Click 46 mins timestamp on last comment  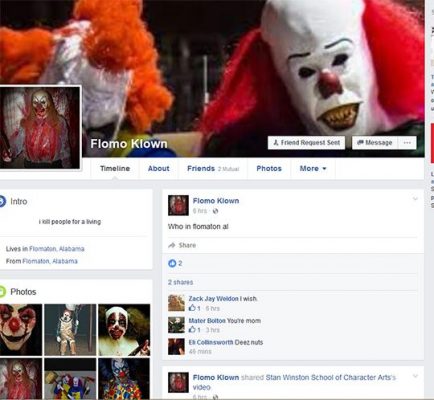click(x=200, y=351)
